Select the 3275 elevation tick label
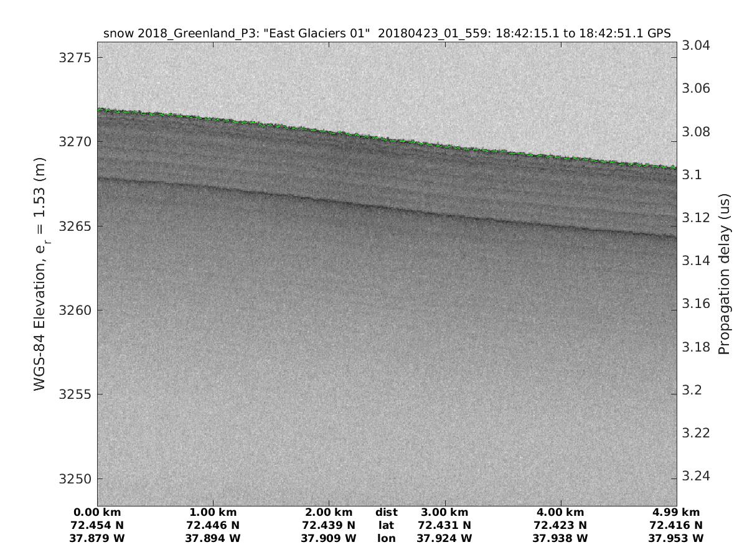Screen dimensions: 747x560 pyautogui.click(x=74, y=57)
